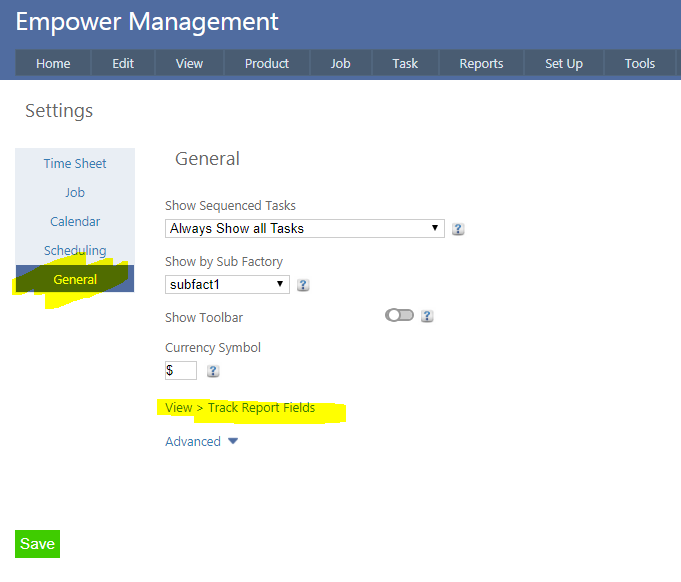Open the Show Sequenced Tasks dropdown
Image resolution: width=681 pixels, height=582 pixels.
(304, 228)
